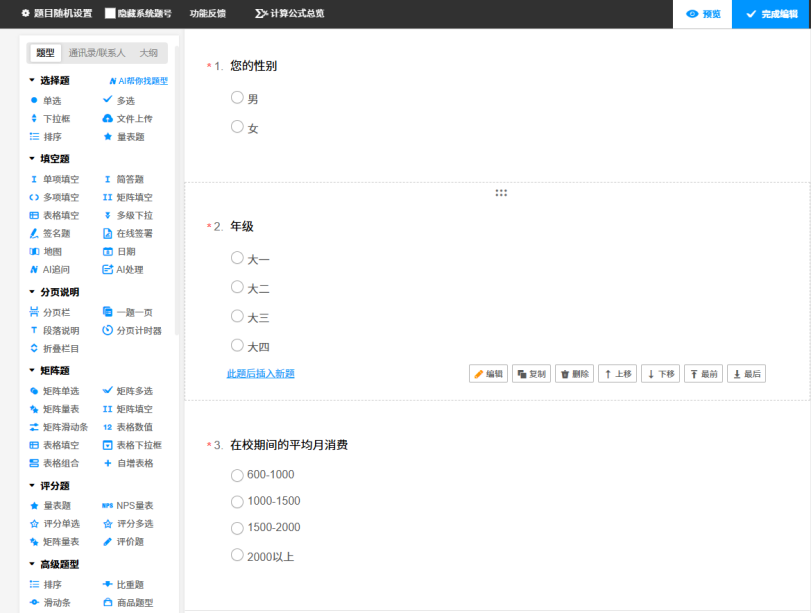Add a 矩阵单选 matrix single-choice question

[x=54, y=391]
